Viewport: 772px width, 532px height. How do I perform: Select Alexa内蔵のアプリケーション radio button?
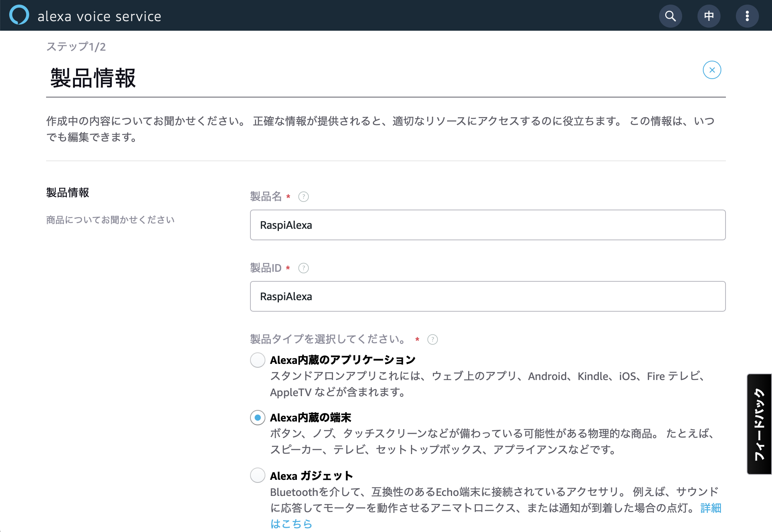tap(258, 360)
